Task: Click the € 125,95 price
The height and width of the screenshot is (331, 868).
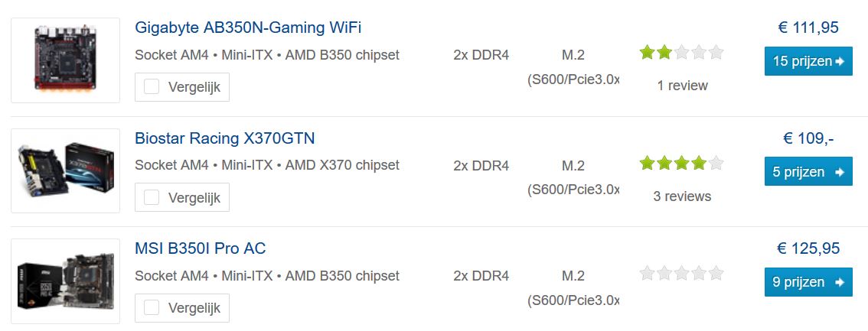Action: [x=808, y=248]
